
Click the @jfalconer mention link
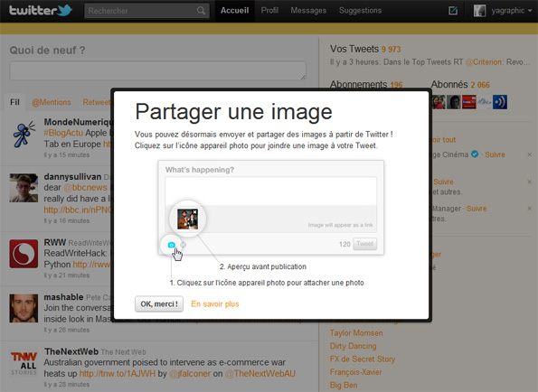[190, 374]
